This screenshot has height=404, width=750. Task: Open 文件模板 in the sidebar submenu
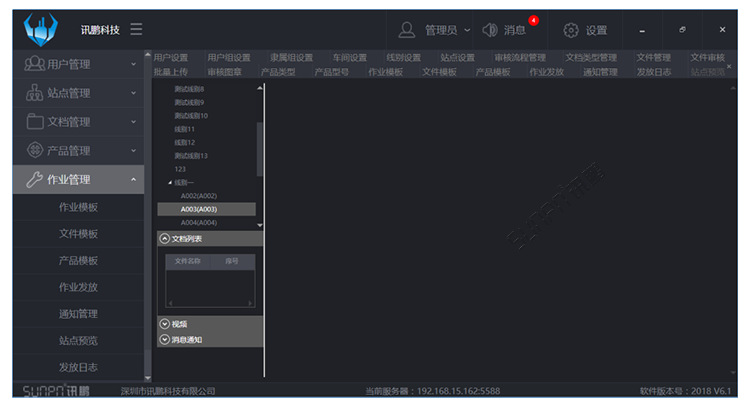[x=78, y=234]
